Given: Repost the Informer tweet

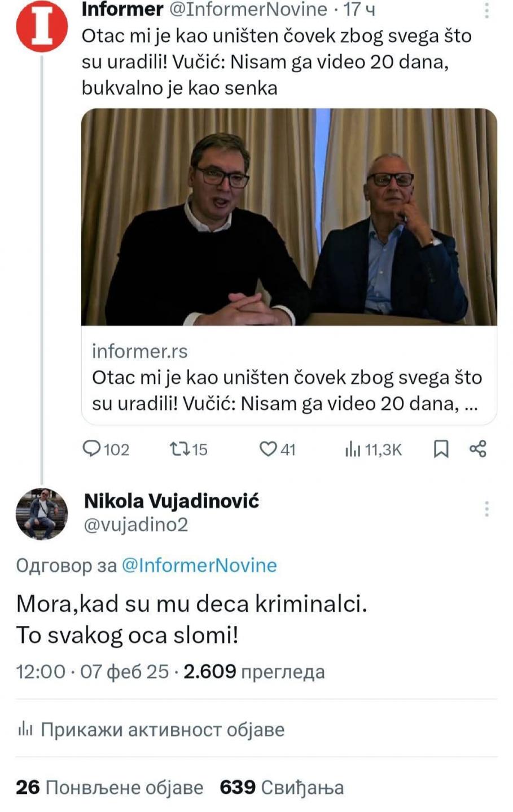Looking at the screenshot, I should tap(180, 449).
